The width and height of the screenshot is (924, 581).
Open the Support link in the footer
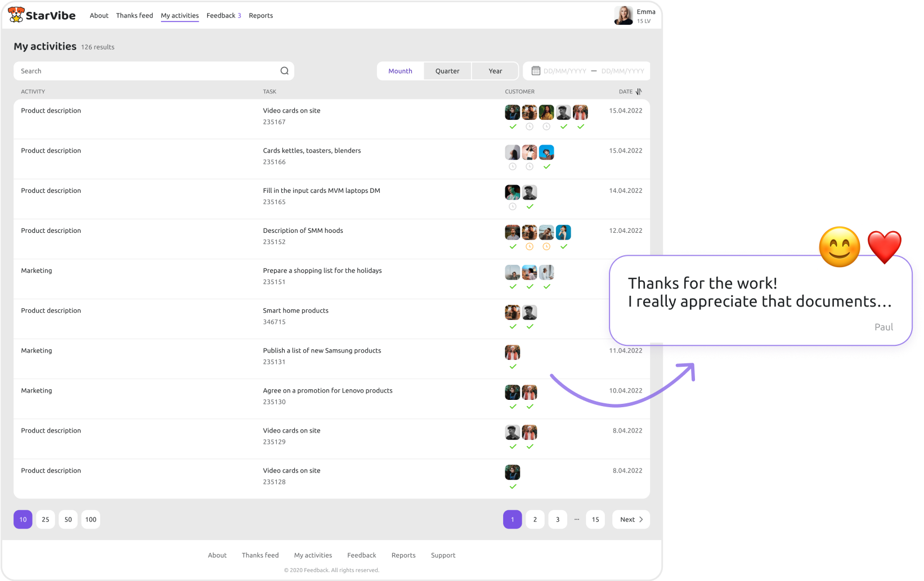tap(443, 555)
